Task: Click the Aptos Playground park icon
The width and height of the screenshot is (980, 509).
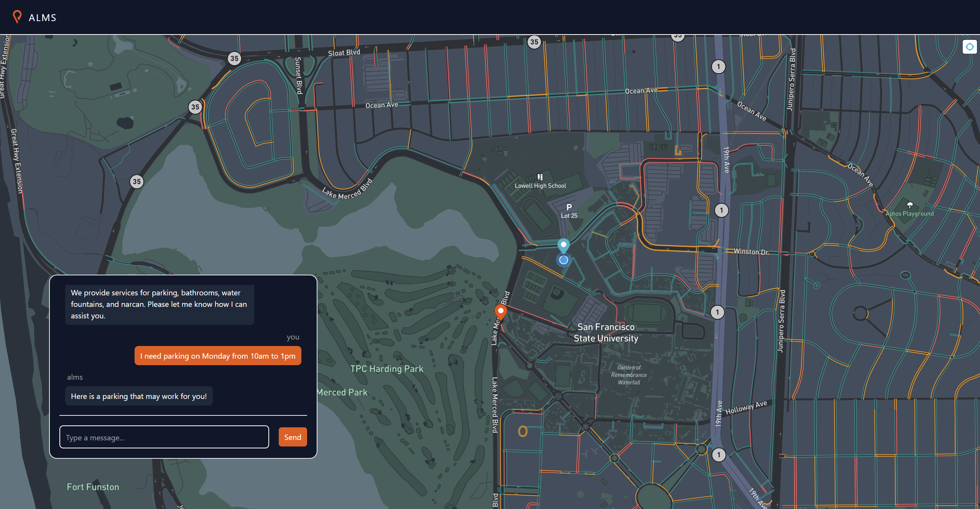Action: [x=910, y=205]
